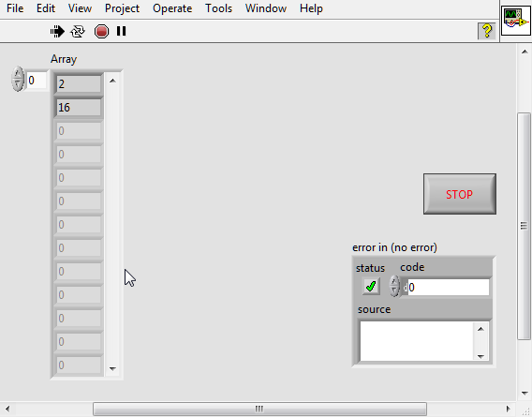The image size is (532, 417).
Task: Toggle the error status checkmark indicator
Action: (371, 286)
